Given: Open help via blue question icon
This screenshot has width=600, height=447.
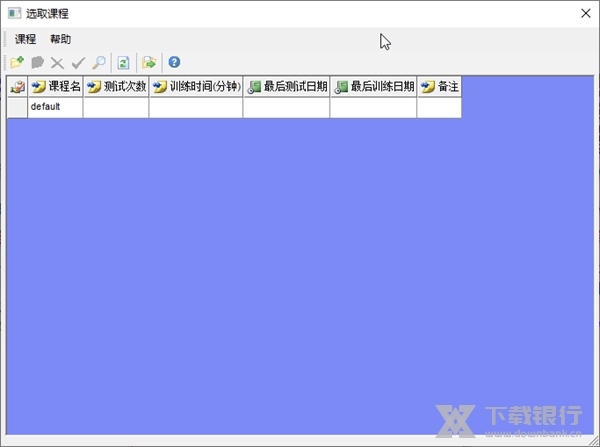Looking at the screenshot, I should pos(174,62).
